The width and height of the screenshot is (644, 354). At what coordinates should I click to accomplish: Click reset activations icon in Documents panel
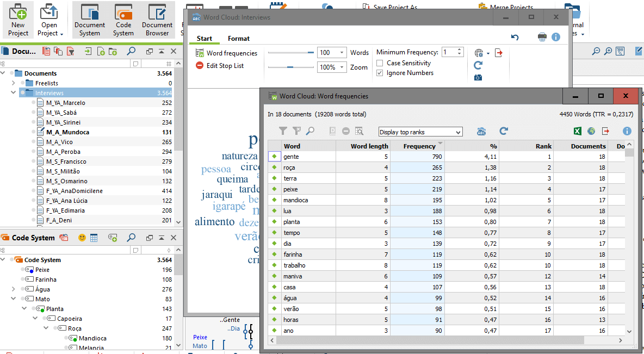(x=46, y=51)
